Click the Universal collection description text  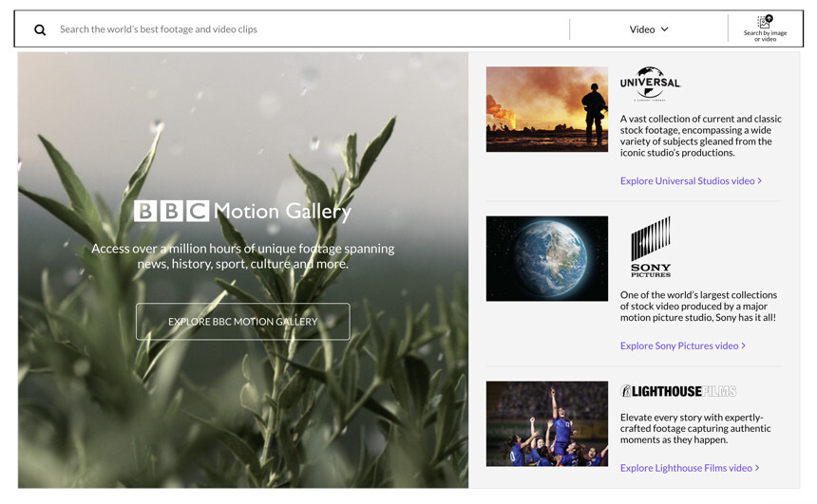click(700, 136)
